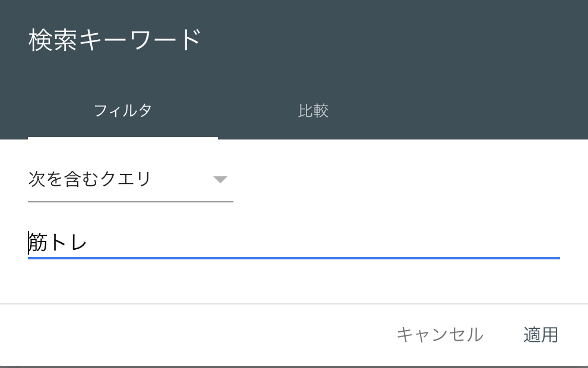Image resolution: width=588 pixels, height=368 pixels.
Task: Click the 筋 character in the text field
Action: [x=39, y=243]
